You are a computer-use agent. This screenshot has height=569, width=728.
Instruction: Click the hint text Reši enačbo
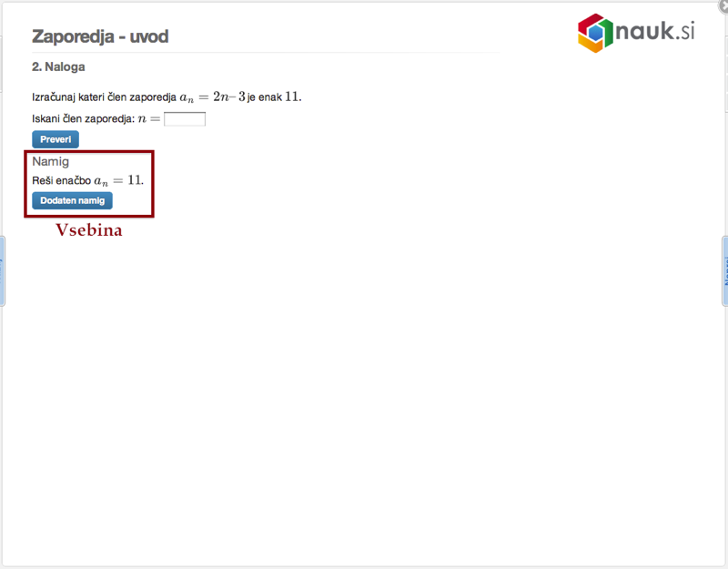(61, 180)
